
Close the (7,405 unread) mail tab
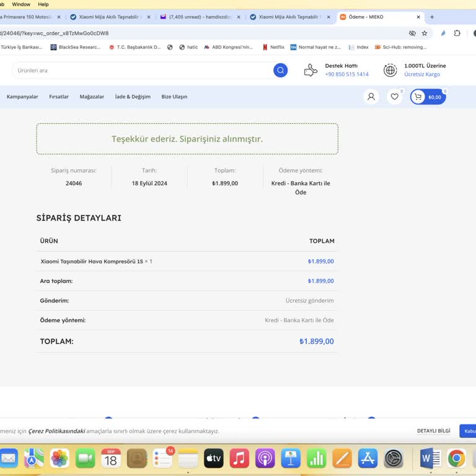pyautogui.click(x=239, y=17)
